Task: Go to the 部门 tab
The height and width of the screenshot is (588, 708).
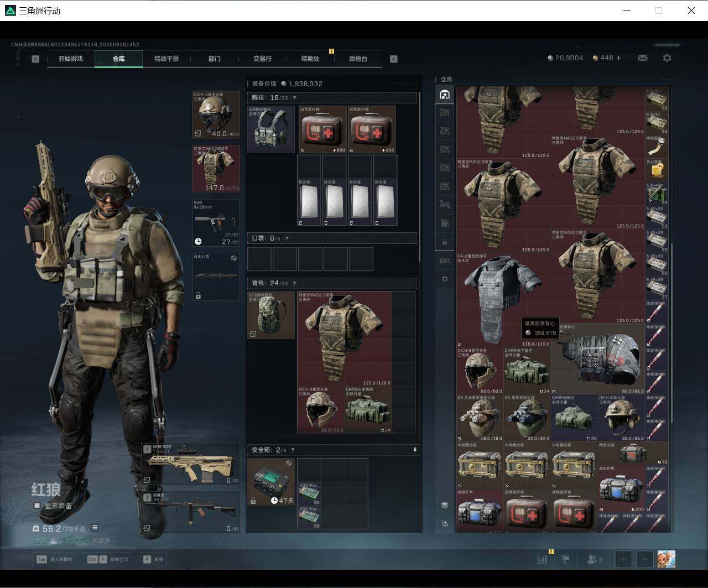Action: click(215, 59)
